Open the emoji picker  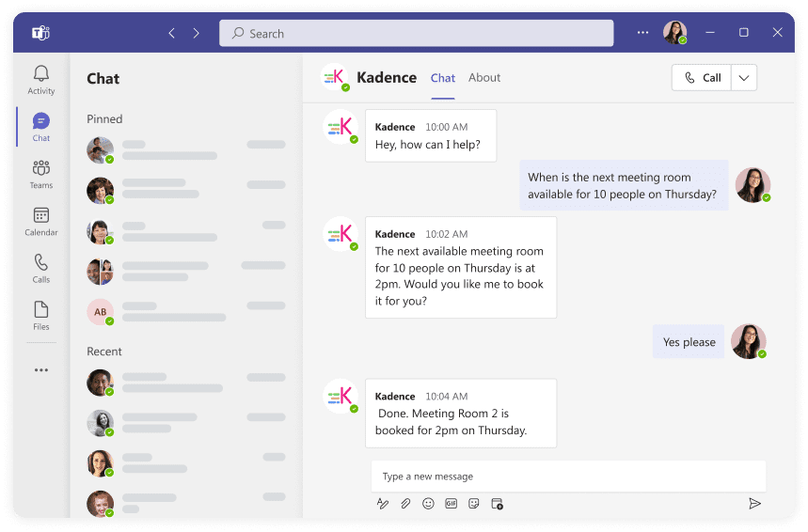pyautogui.click(x=428, y=503)
